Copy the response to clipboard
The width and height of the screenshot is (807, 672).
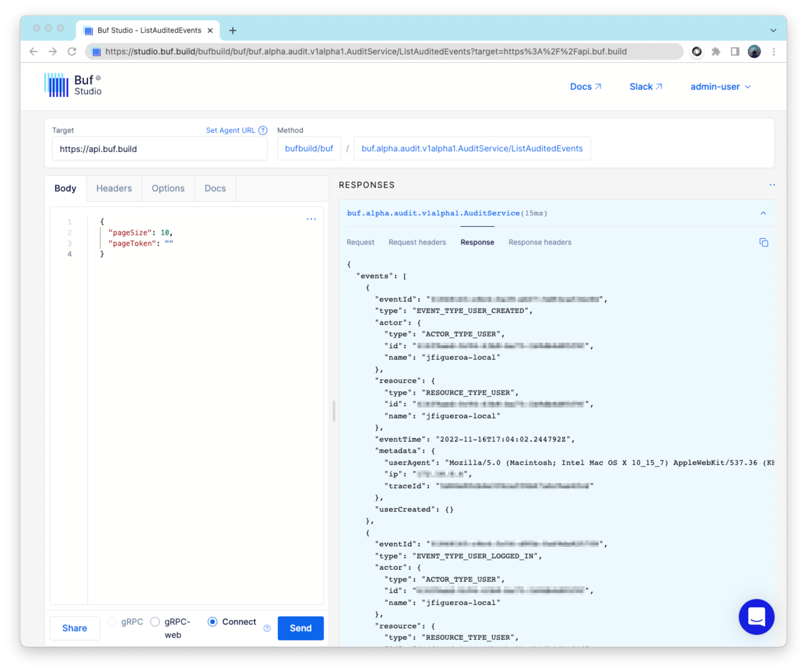764,242
